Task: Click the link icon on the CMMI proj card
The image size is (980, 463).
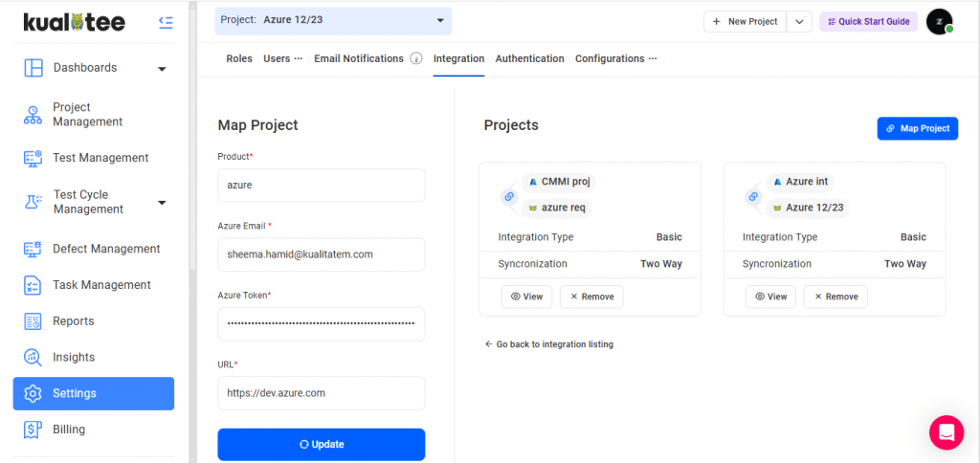Action: [x=509, y=197]
